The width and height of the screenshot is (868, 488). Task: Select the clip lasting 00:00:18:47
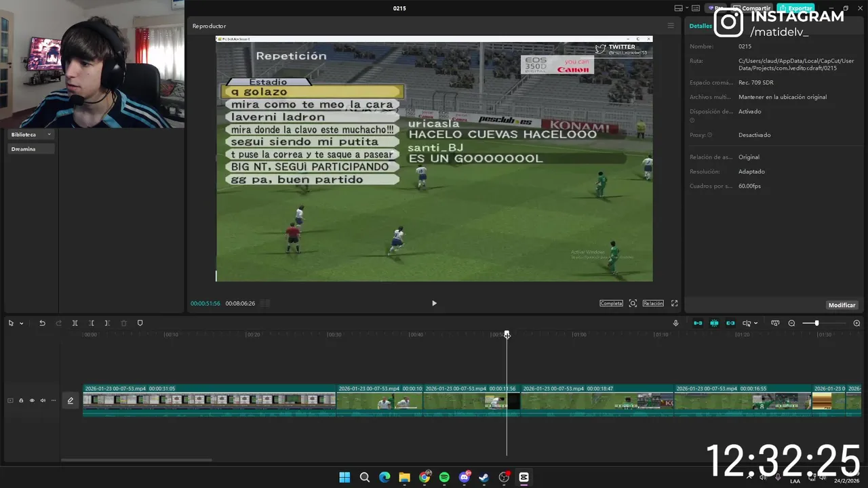597,401
